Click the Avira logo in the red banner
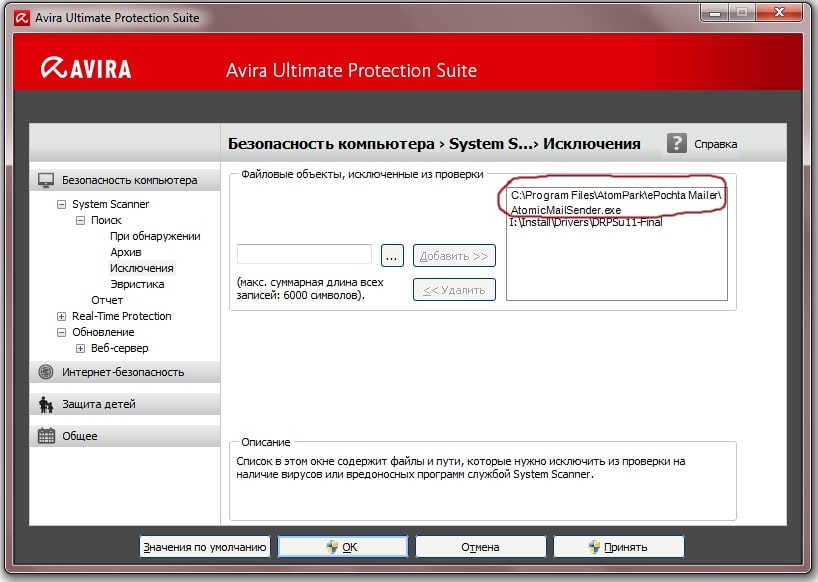The image size is (818, 582). [86, 68]
